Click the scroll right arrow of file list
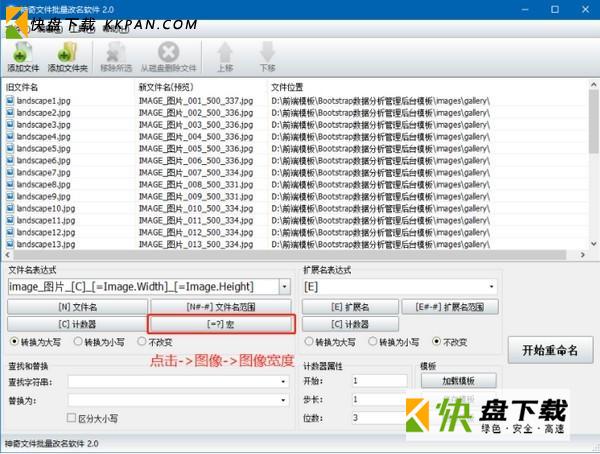 click(x=583, y=255)
